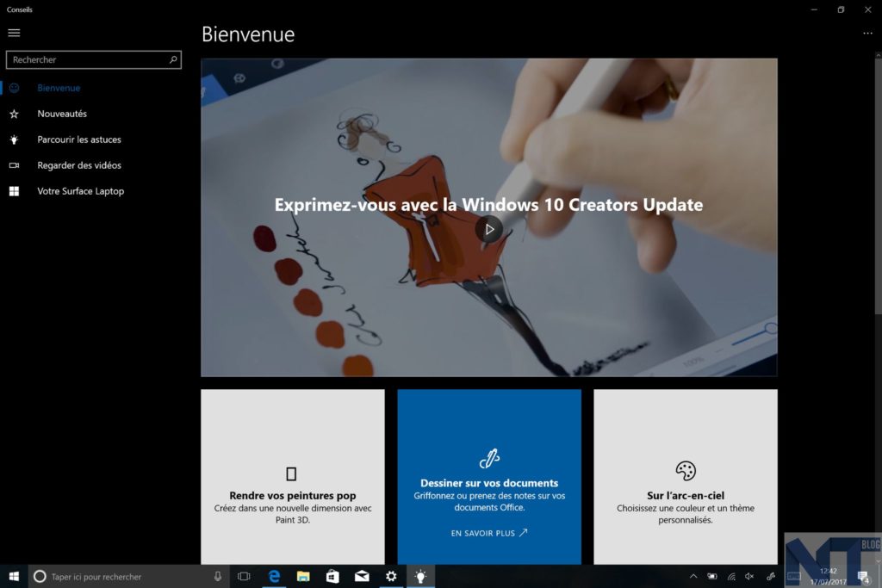Click the page vertical scrollbar
Image resolution: width=882 pixels, height=588 pixels.
pos(878,185)
